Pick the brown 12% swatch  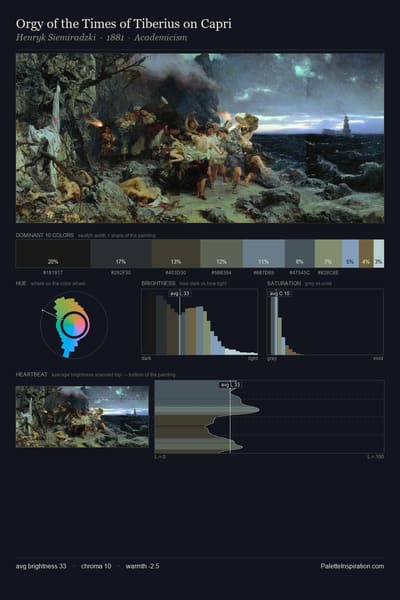[x=176, y=253]
